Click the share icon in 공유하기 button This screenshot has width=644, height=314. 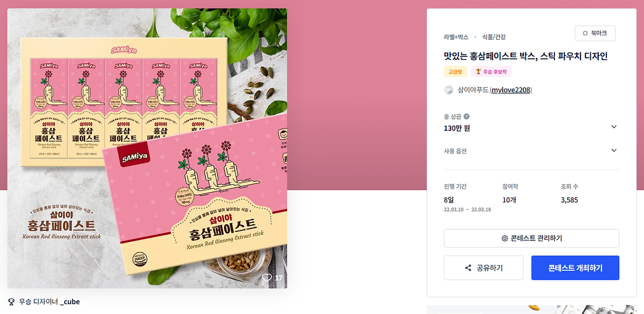[x=468, y=268]
